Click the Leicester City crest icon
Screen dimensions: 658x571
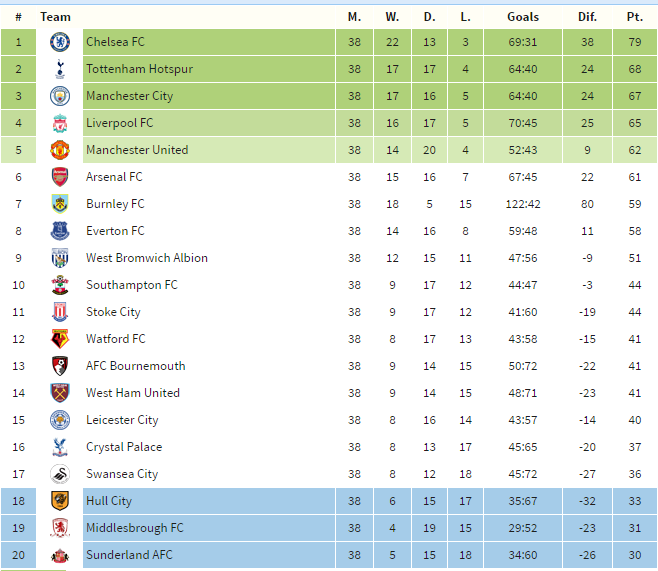click(60, 420)
